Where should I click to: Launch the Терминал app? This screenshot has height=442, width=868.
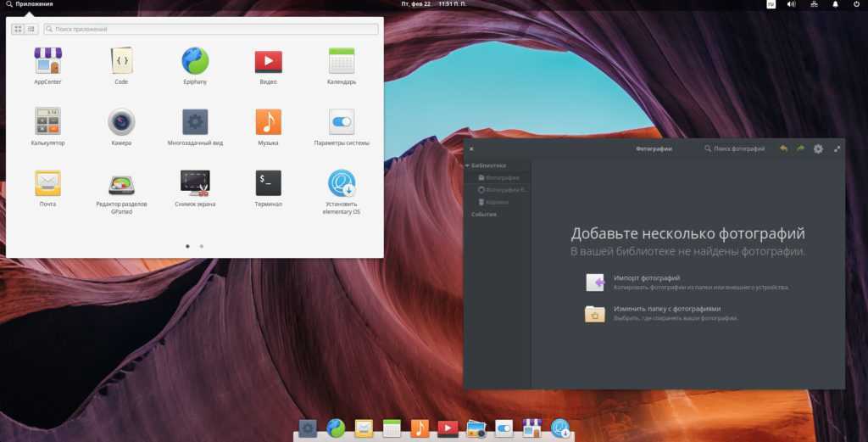point(268,183)
